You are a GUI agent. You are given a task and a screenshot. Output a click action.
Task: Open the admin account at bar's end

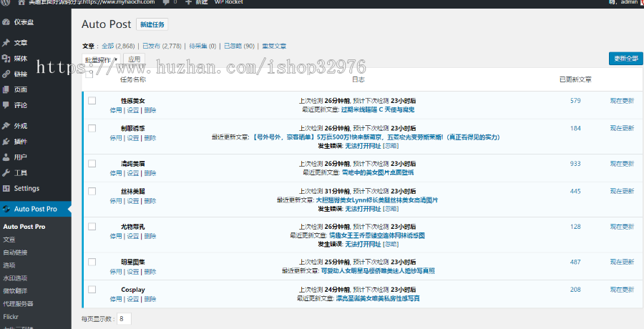click(626, 2)
